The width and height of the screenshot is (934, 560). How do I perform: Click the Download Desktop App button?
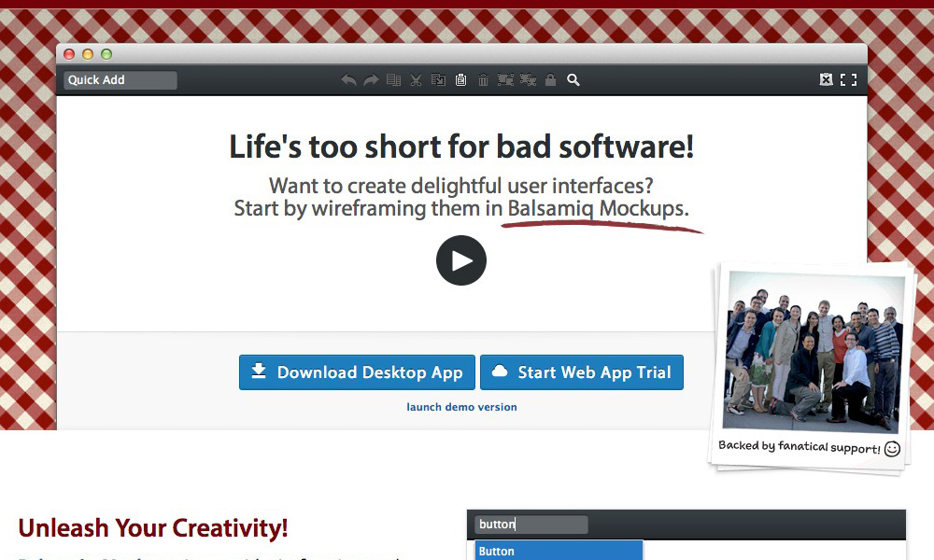point(357,372)
